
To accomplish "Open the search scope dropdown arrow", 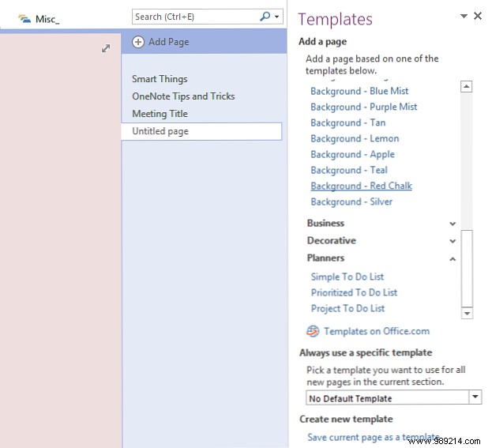I will [x=276, y=17].
